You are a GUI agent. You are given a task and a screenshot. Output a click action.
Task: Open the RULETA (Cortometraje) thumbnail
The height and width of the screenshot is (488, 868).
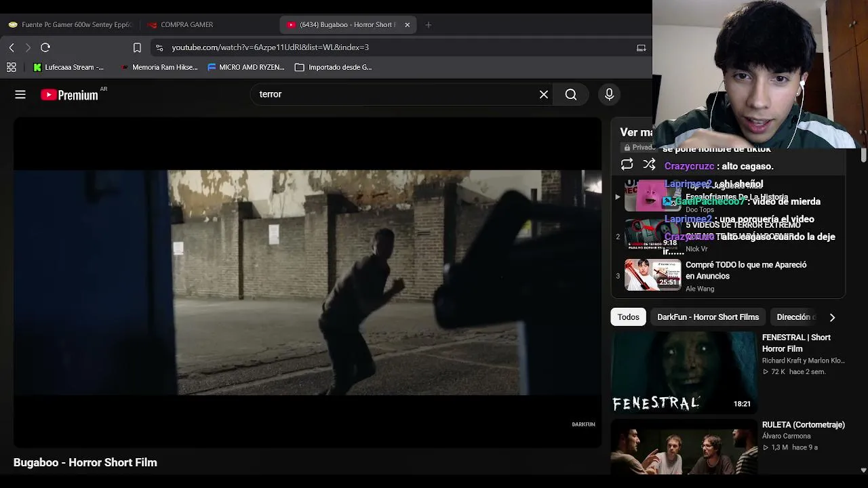tap(684, 447)
